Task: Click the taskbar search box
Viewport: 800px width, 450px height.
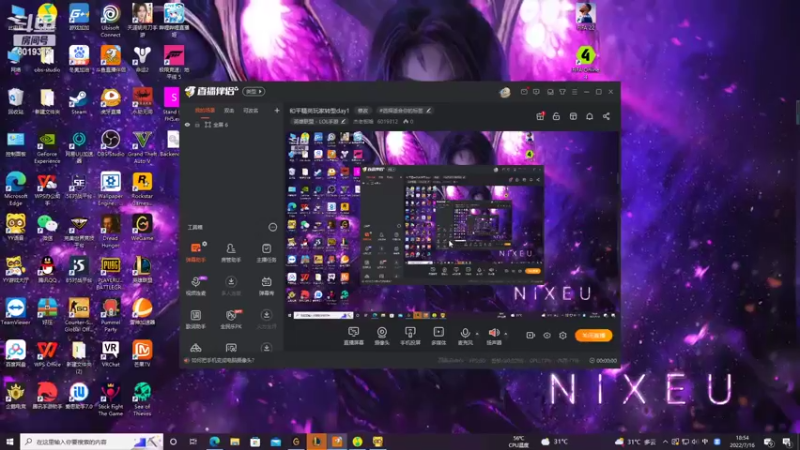Action: pyautogui.click(x=92, y=441)
